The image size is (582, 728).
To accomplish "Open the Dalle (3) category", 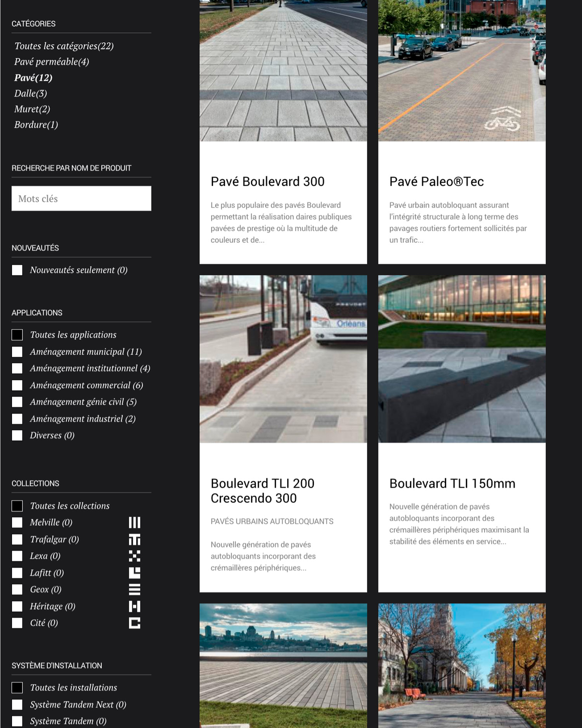I will click(x=31, y=93).
